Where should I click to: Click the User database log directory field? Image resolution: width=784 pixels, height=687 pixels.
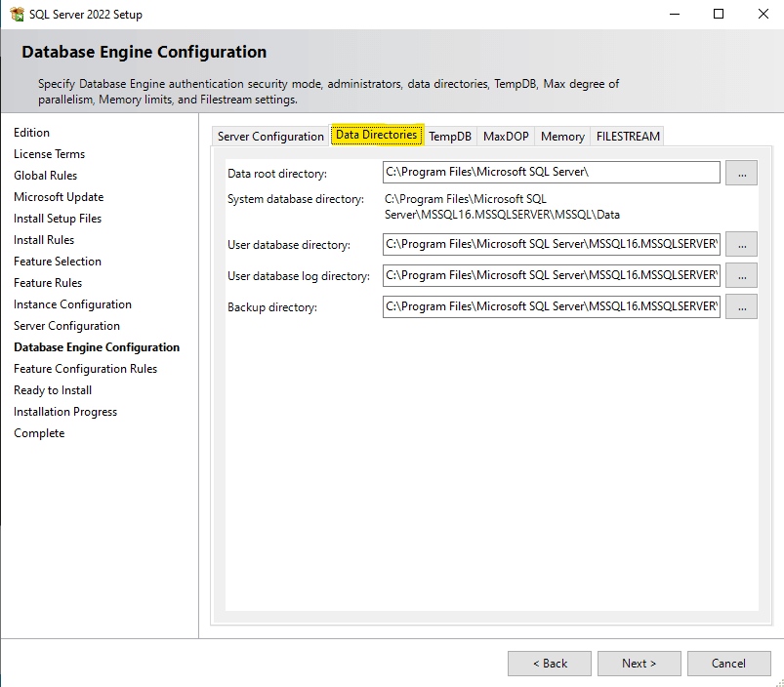552,276
